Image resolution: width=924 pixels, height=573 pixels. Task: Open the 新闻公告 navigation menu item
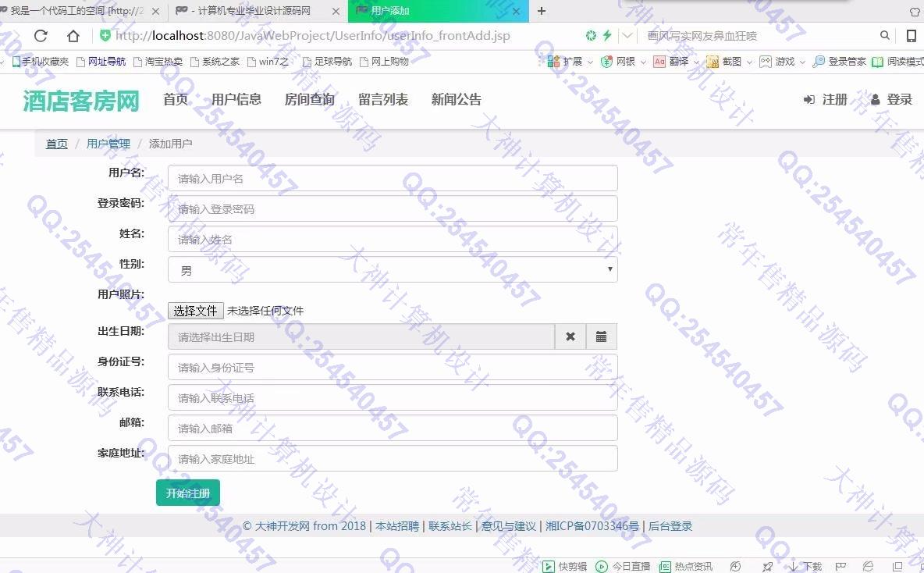(456, 100)
